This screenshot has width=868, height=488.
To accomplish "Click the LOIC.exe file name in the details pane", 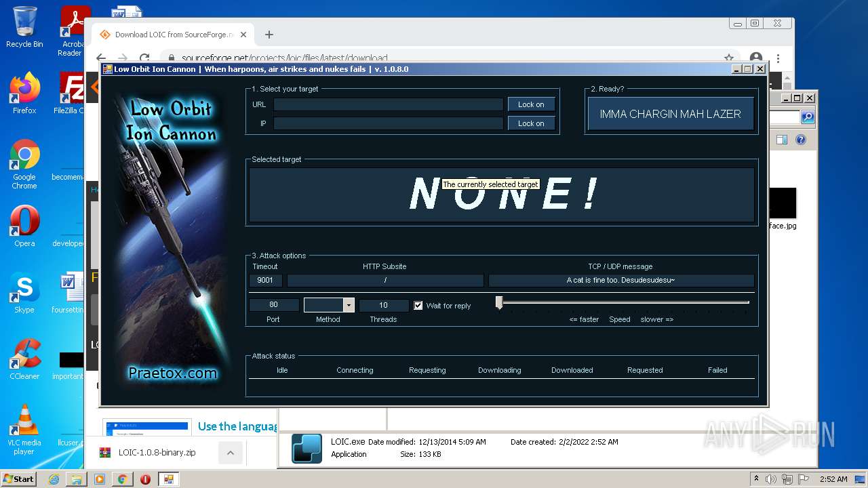I will coord(348,442).
